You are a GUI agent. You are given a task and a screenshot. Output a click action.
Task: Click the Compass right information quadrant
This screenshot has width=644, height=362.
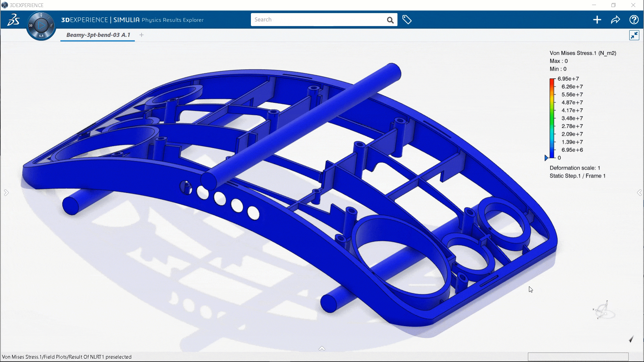(x=52, y=25)
